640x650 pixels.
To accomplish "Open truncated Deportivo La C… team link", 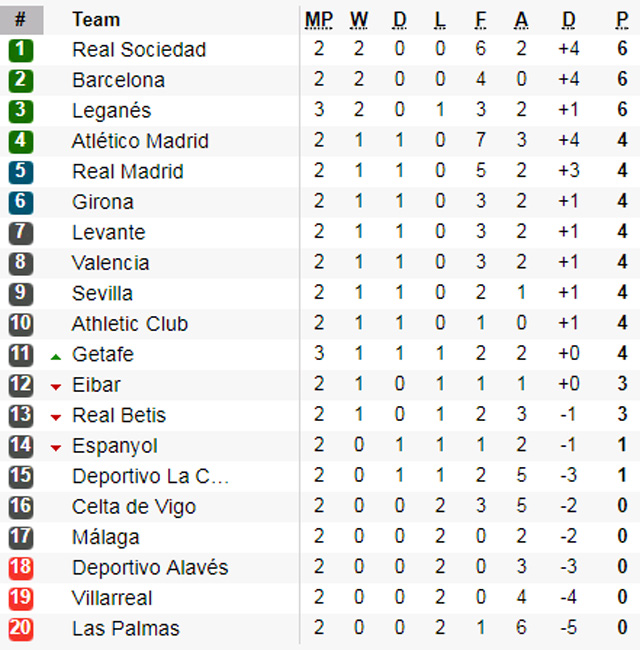I will point(150,476).
